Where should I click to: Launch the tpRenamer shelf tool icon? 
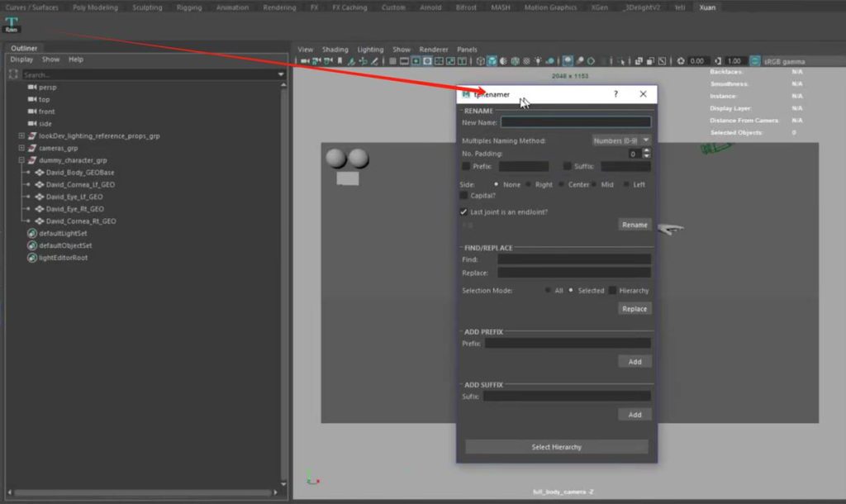12,24
